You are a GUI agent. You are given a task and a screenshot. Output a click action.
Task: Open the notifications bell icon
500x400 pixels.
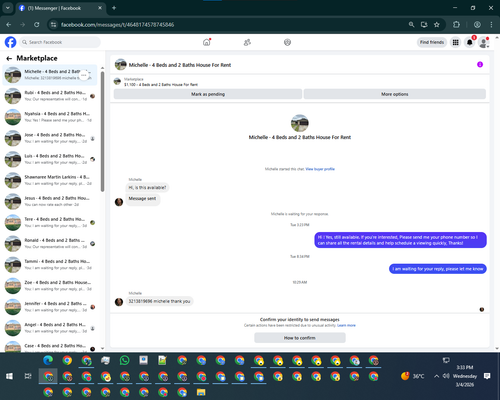pyautogui.click(x=470, y=42)
